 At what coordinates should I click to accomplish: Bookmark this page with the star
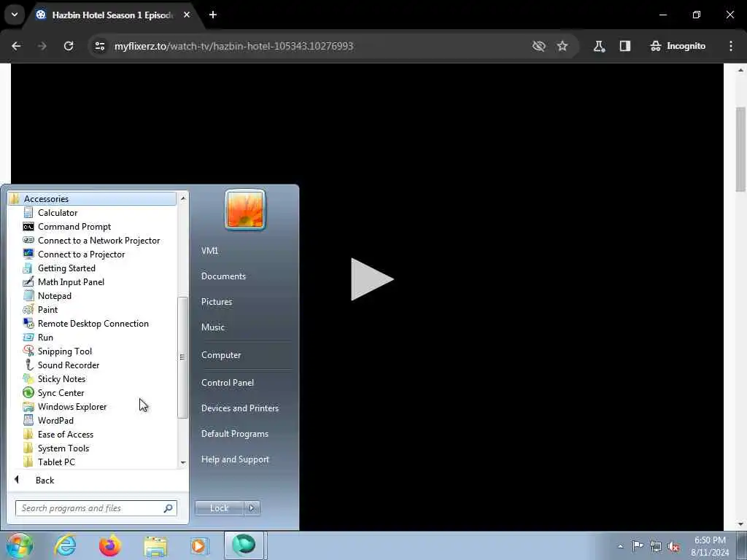click(562, 46)
